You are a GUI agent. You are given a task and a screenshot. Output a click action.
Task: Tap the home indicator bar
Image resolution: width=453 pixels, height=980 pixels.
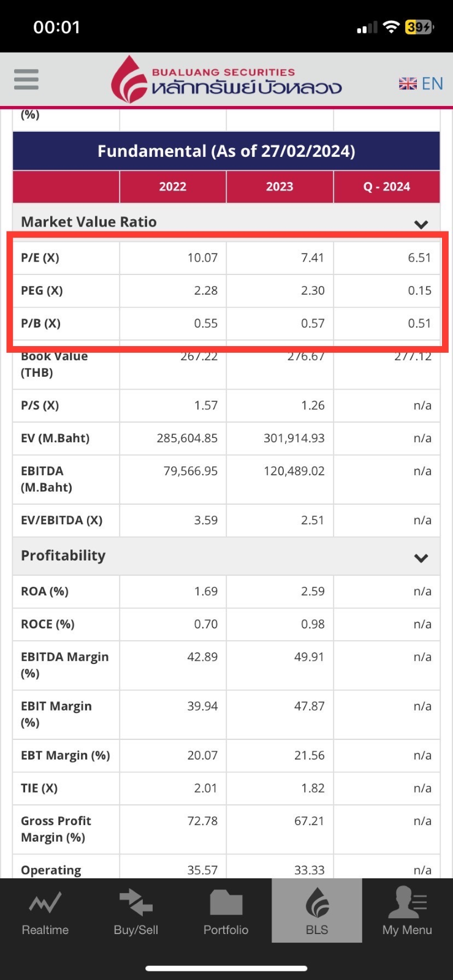(x=226, y=968)
